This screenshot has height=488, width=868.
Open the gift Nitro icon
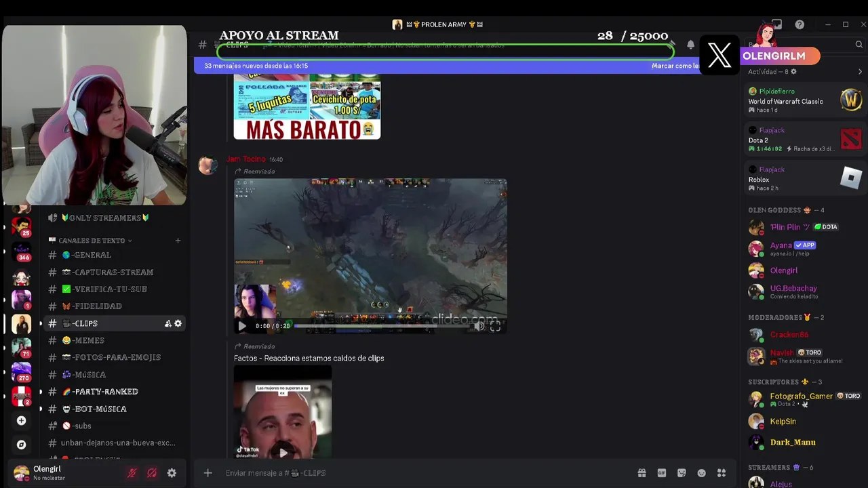pos(642,473)
